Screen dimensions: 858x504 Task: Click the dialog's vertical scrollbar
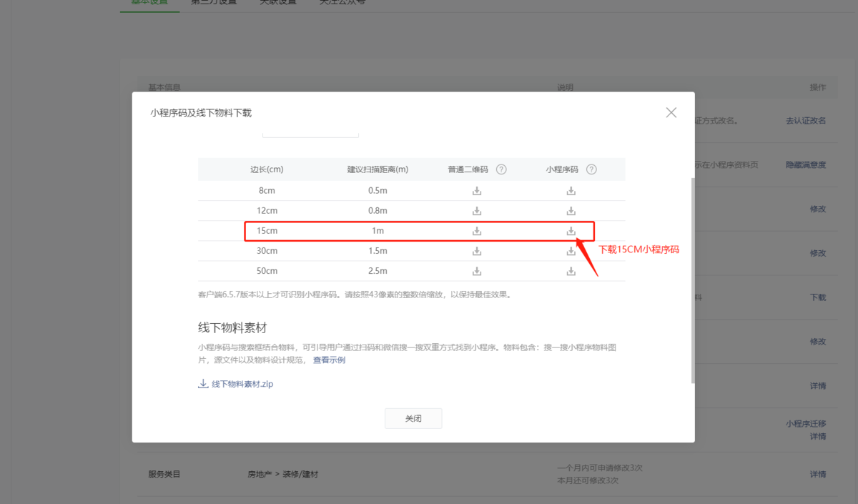tap(692, 280)
